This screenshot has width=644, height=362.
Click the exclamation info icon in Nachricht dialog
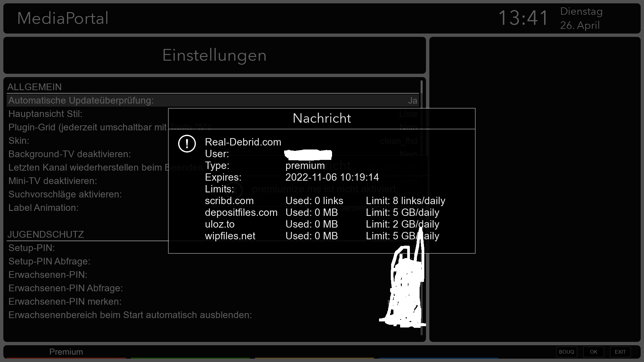click(x=187, y=144)
